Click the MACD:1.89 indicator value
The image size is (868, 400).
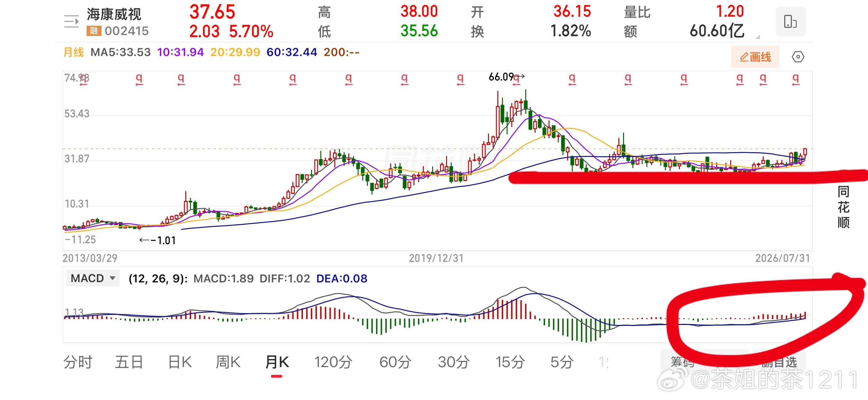click(224, 278)
